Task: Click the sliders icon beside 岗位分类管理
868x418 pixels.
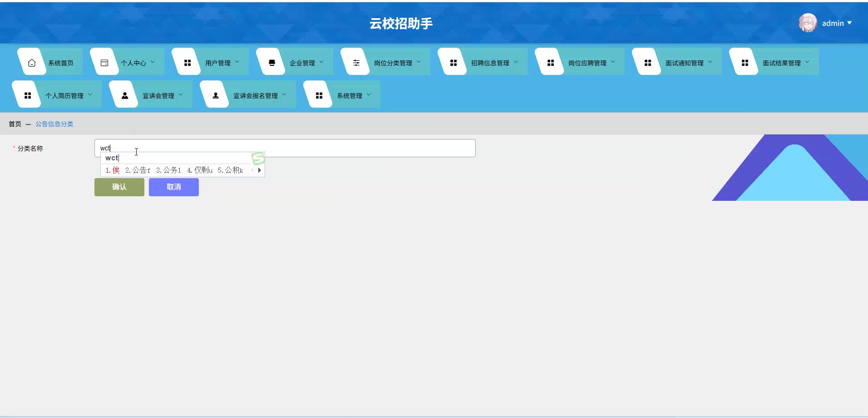Action: coord(356,63)
